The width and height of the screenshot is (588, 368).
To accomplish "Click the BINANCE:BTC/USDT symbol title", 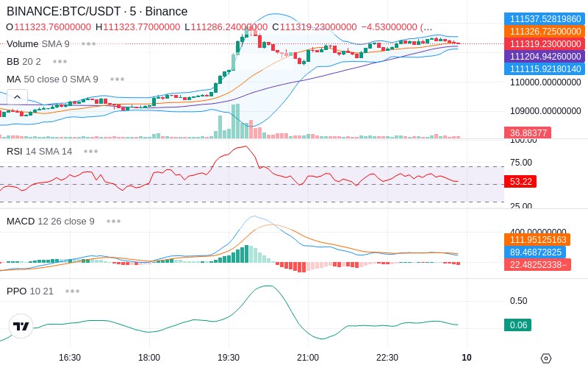I will [x=97, y=11].
